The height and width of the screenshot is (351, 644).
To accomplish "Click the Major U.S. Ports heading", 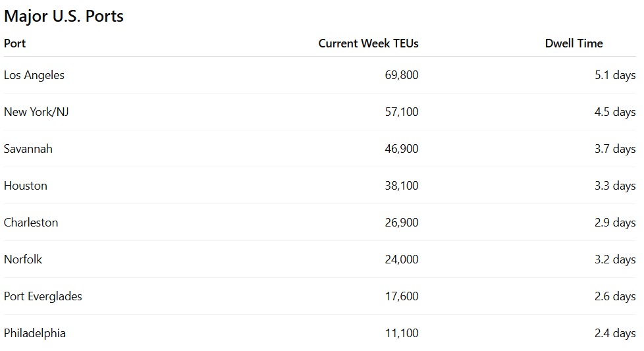I will click(x=64, y=16).
